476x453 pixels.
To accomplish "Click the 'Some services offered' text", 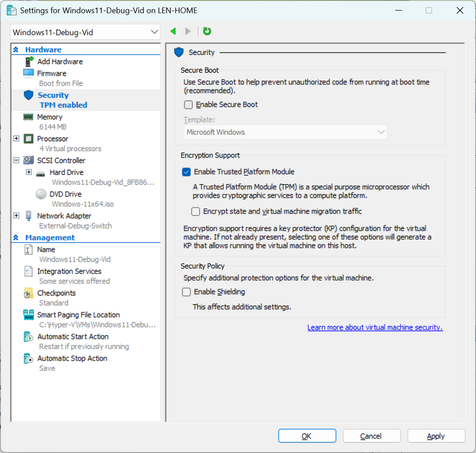I will (x=75, y=281).
